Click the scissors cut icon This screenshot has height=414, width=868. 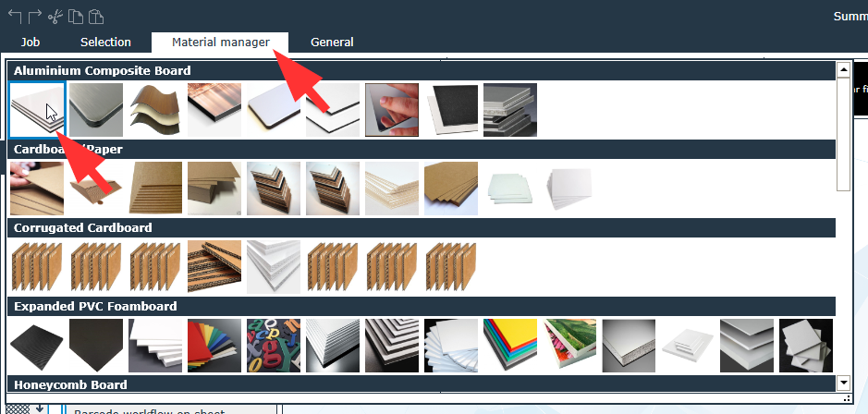[x=55, y=17]
